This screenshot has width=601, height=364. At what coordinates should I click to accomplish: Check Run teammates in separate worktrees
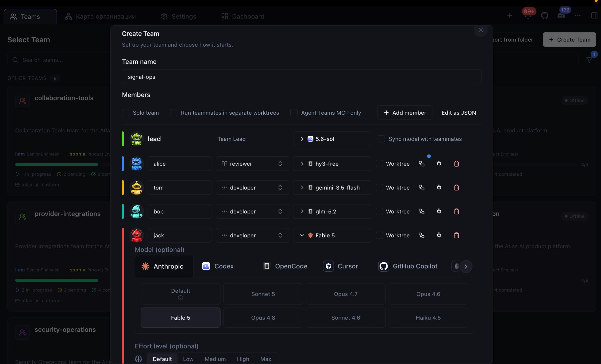[x=173, y=113]
